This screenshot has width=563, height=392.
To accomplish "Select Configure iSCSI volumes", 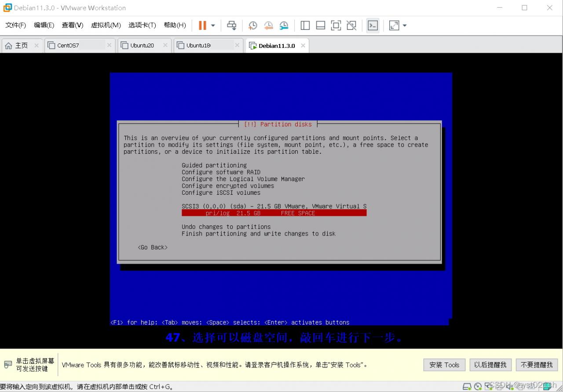I will [221, 192].
